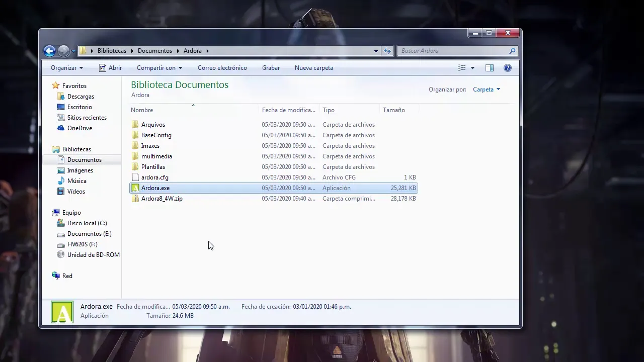Image resolution: width=644 pixels, height=362 pixels.
Task: Open Imágenes library in navigation pane
Action: point(80,170)
